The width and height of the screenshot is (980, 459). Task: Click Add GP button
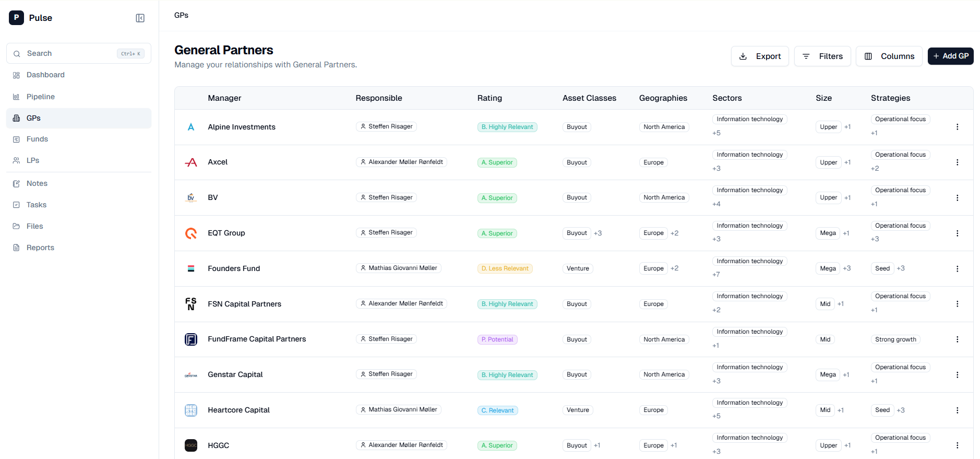click(x=951, y=56)
